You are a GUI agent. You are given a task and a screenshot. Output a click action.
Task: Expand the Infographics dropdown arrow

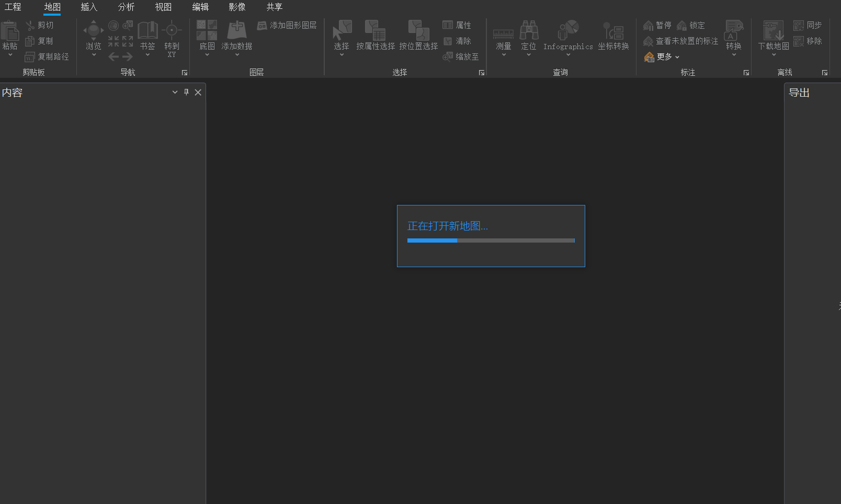click(x=568, y=54)
